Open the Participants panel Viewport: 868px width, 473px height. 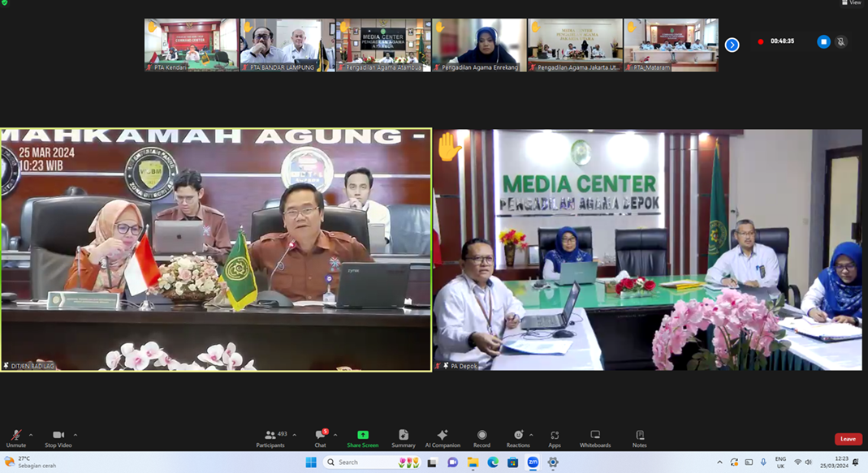(270, 438)
